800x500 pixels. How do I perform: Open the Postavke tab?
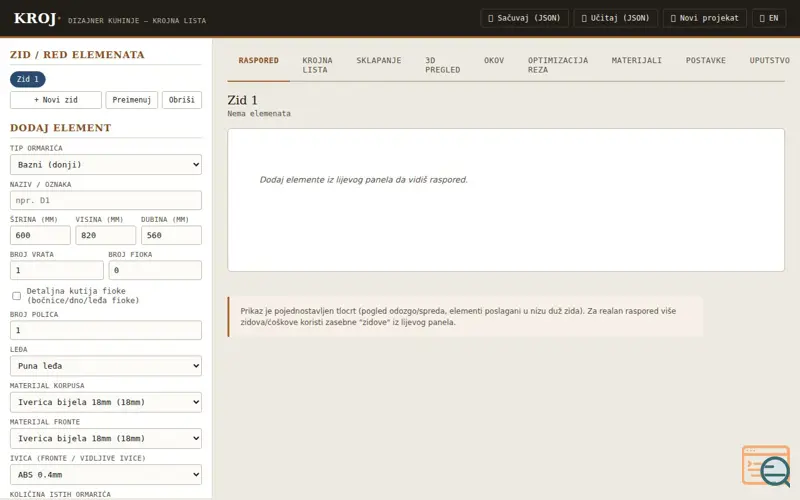[706, 60]
